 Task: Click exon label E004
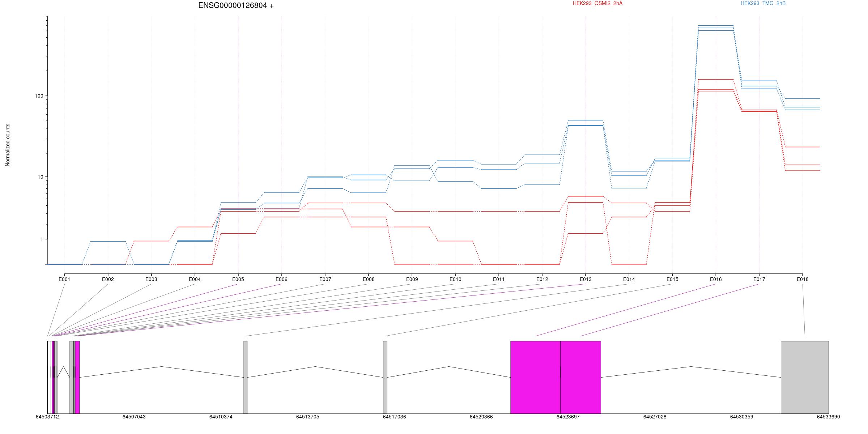coord(195,279)
